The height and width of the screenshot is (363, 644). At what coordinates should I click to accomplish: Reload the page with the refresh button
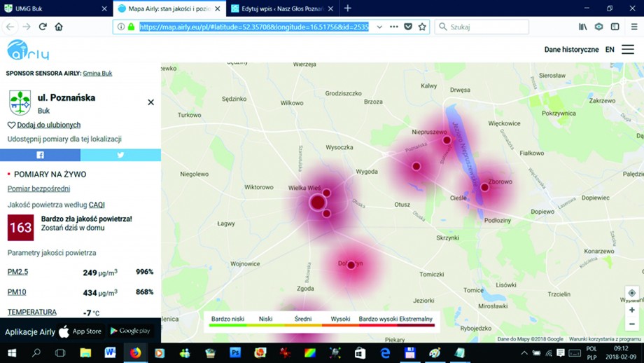point(43,27)
